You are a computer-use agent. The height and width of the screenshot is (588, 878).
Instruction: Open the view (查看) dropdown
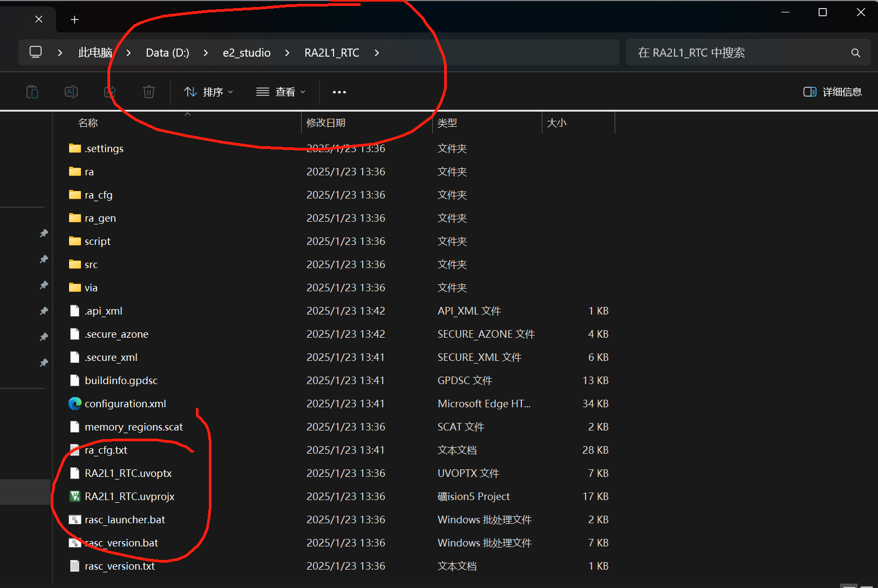tap(281, 92)
